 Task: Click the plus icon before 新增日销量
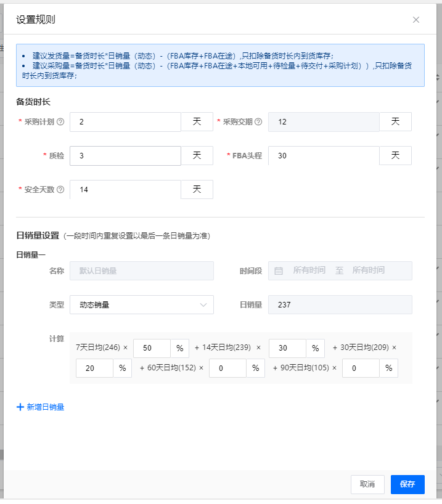click(20, 407)
